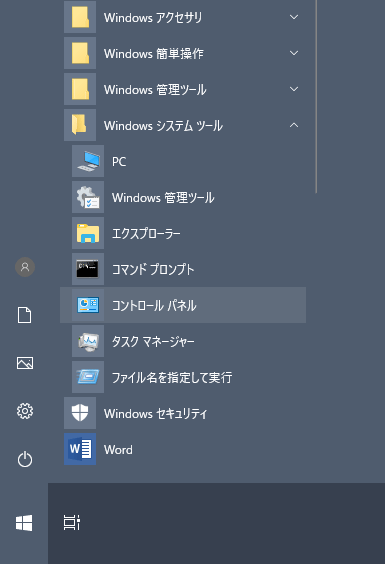The image size is (385, 564).
Task: Launch the コマンド プロンプト console icon
Action: tap(88, 269)
